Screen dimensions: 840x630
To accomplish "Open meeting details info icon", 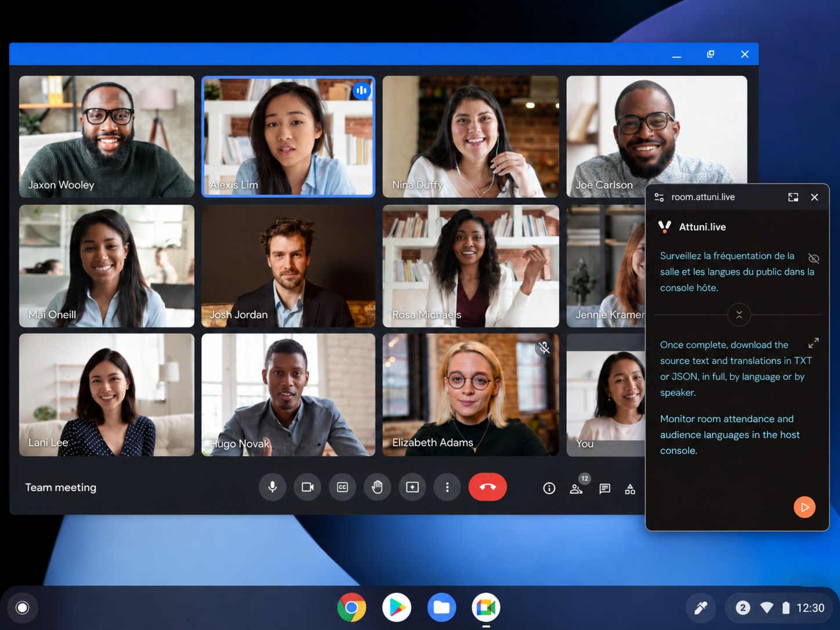I will pos(549,488).
